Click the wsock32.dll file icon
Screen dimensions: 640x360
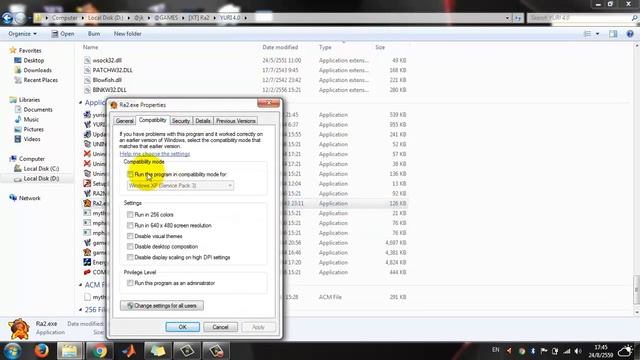point(87,60)
